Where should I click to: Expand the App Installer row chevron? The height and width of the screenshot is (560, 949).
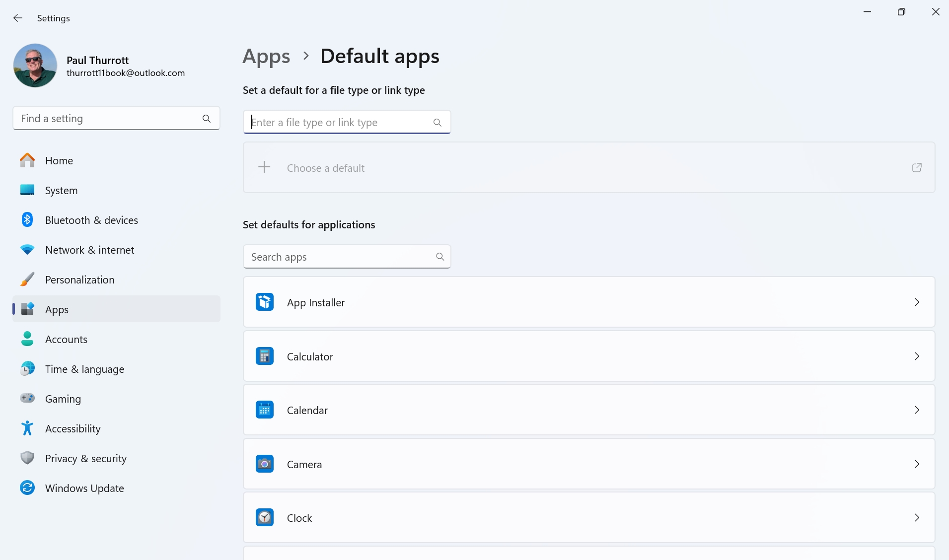[917, 302]
